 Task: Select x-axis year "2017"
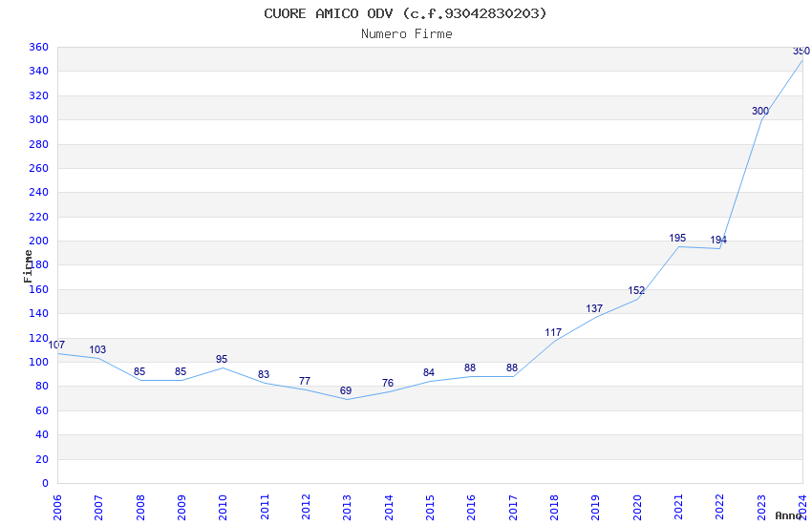(513, 508)
